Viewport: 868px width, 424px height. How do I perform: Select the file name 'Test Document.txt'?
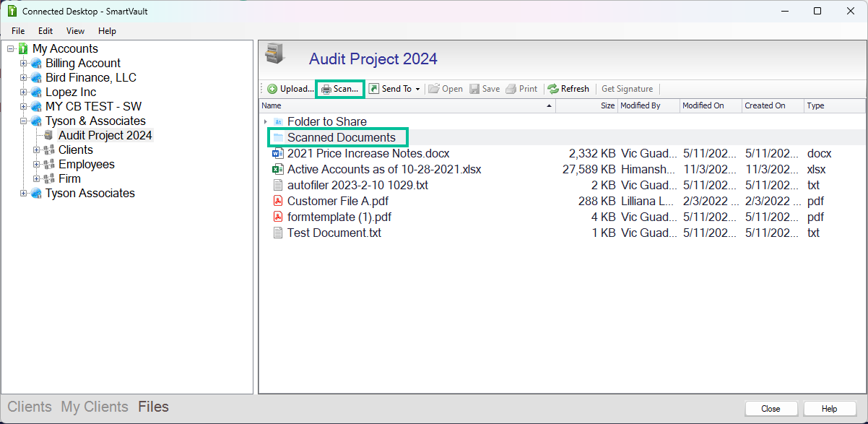(334, 233)
